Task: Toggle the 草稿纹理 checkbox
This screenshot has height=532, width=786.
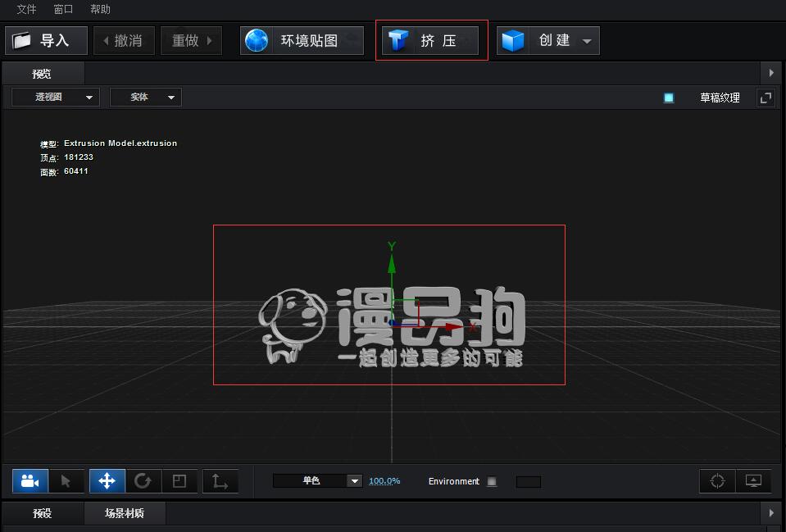Action: coord(669,98)
